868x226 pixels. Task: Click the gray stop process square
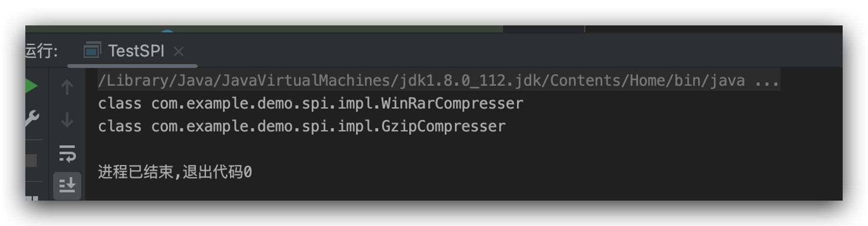tap(31, 160)
